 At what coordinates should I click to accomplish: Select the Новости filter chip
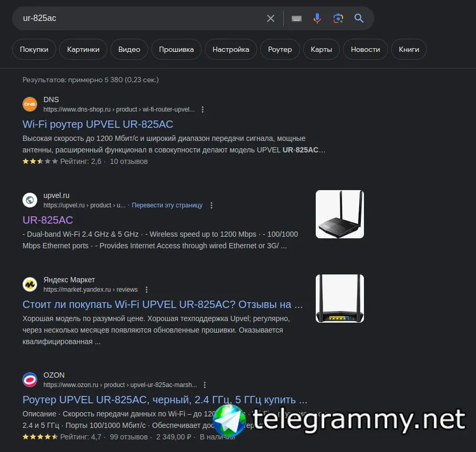click(x=366, y=49)
